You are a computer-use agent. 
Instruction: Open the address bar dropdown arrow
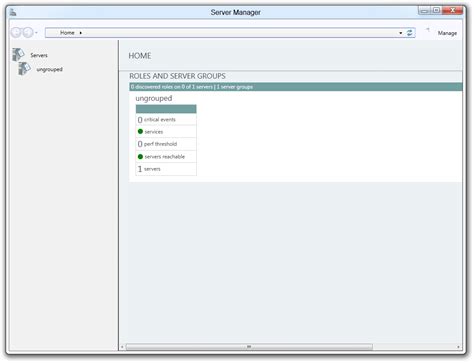click(x=401, y=33)
